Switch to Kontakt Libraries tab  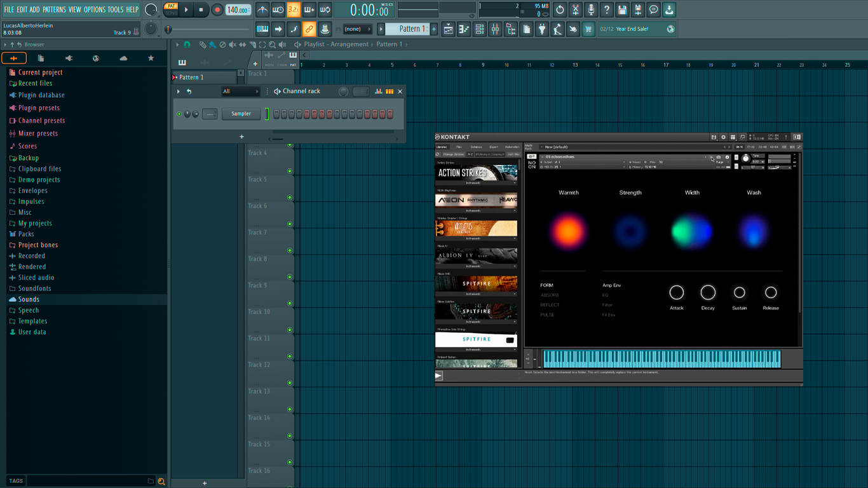click(x=442, y=147)
